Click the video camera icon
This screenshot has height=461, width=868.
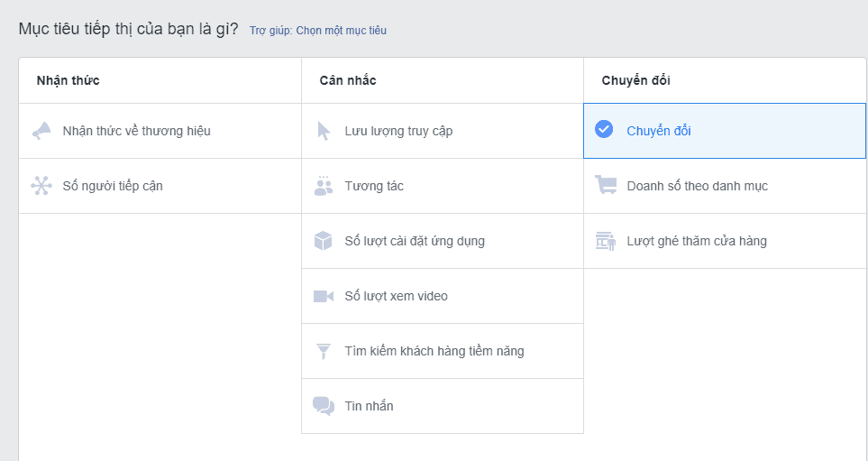[x=324, y=296]
